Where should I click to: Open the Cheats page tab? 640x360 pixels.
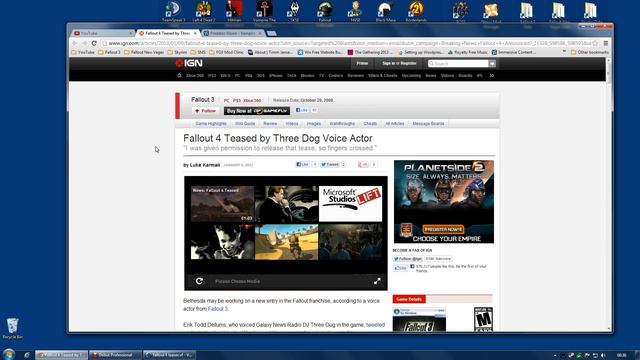tap(370, 124)
